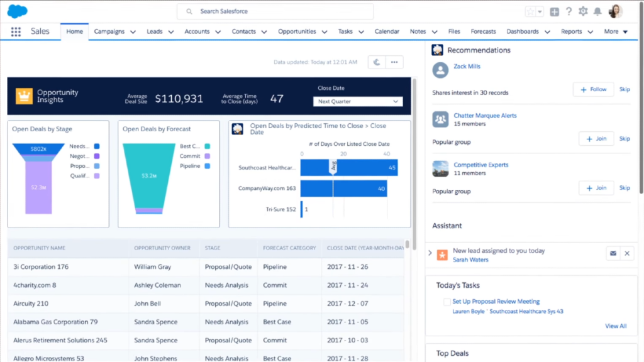Click the purple Qualification funnel segment
The width and height of the screenshot is (644, 362).
38,187
